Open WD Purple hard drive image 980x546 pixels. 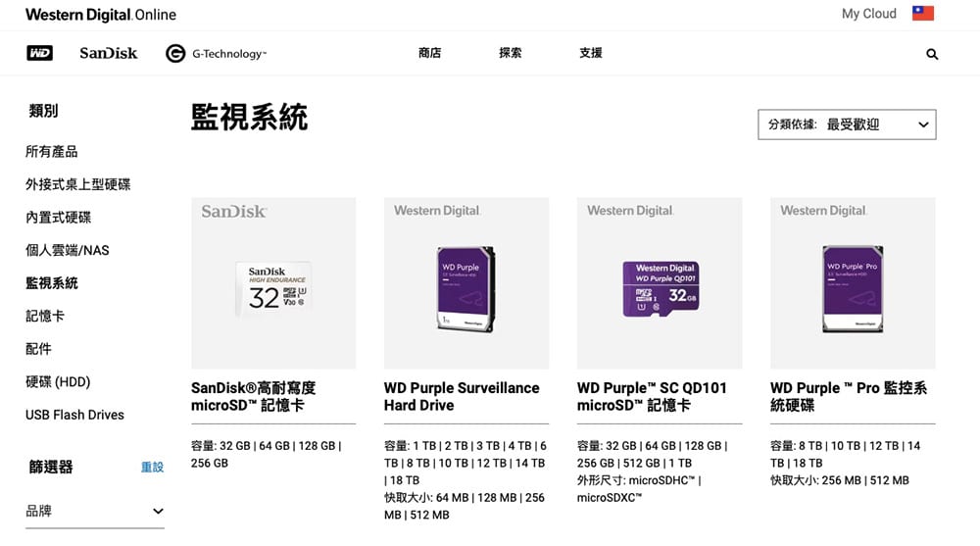click(466, 289)
